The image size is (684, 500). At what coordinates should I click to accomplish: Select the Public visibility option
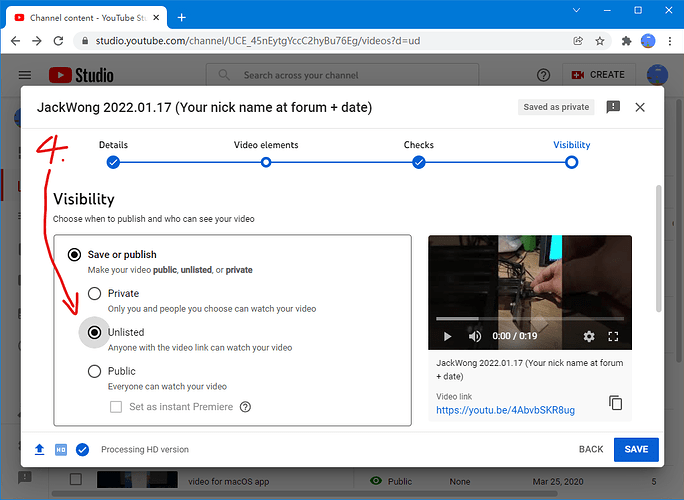pyautogui.click(x=95, y=371)
